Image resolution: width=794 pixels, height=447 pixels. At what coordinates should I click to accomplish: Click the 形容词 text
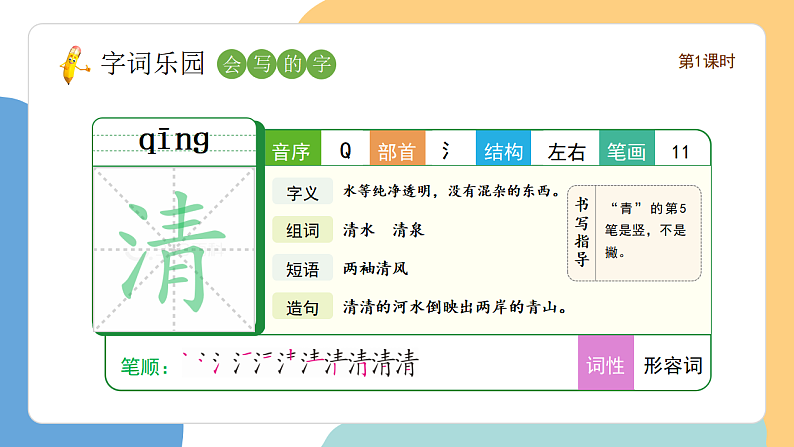coord(673,365)
